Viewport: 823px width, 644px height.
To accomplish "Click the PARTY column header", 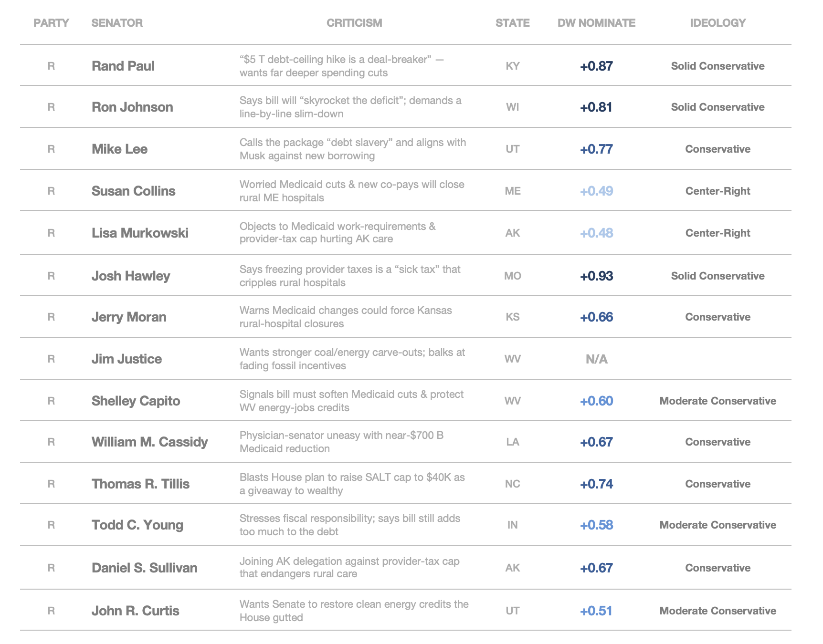I will pos(51,23).
